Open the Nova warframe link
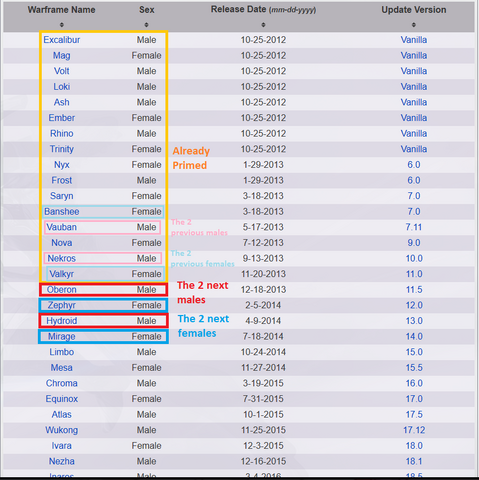 pos(62,243)
